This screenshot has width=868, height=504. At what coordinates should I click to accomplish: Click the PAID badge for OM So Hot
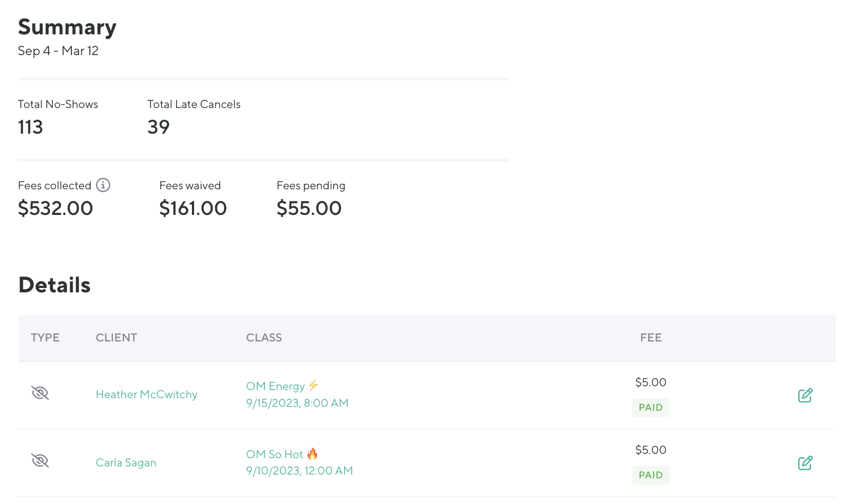pos(650,475)
